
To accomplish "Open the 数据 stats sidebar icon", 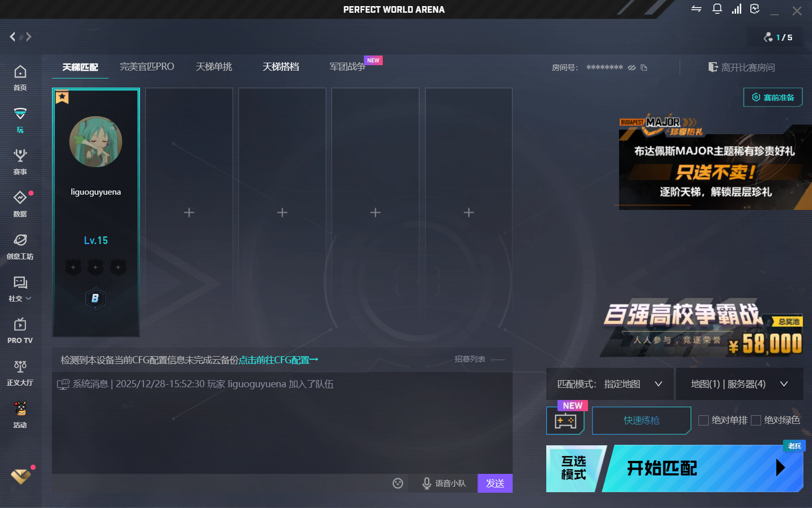I will (20, 203).
